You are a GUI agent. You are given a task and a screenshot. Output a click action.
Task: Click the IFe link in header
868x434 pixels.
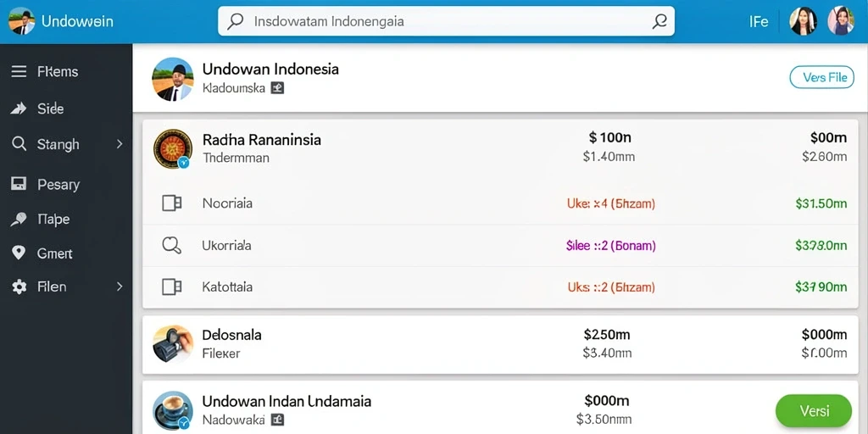click(759, 21)
